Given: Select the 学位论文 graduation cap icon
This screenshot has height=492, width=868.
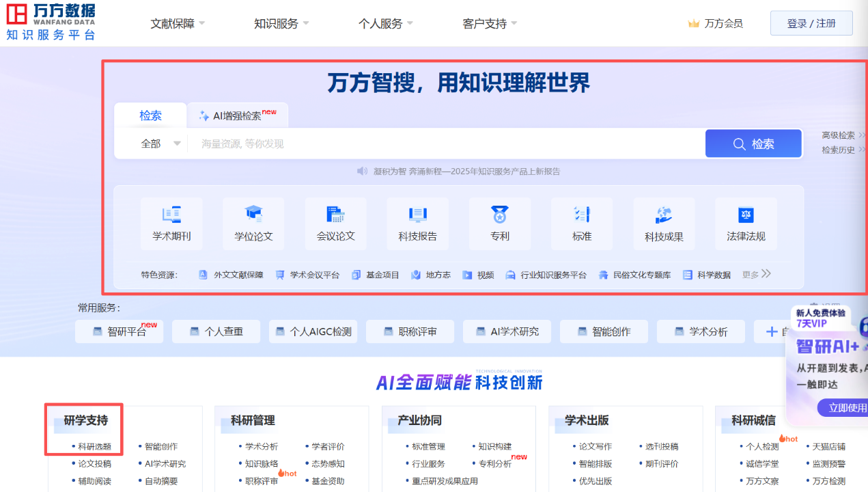Looking at the screenshot, I should pyautogui.click(x=253, y=215).
